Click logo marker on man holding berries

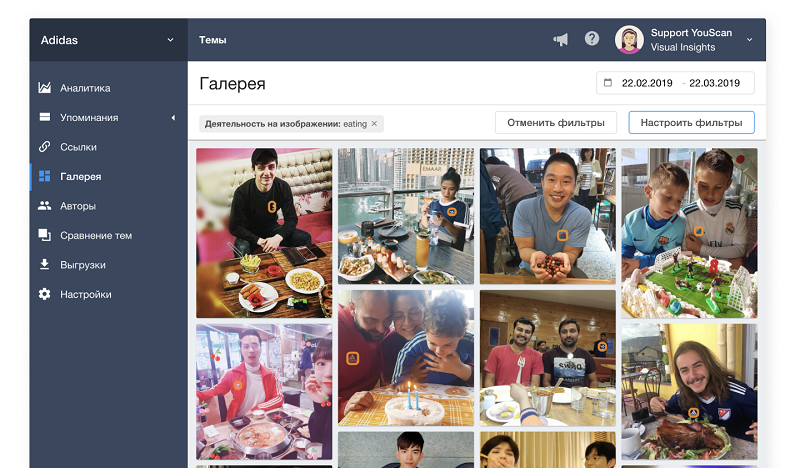[x=562, y=235]
